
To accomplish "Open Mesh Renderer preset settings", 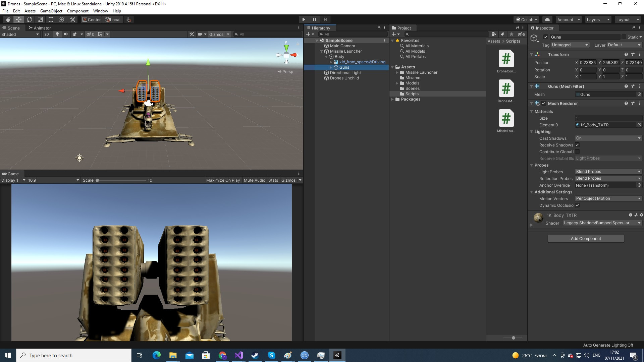I will pos(633,104).
